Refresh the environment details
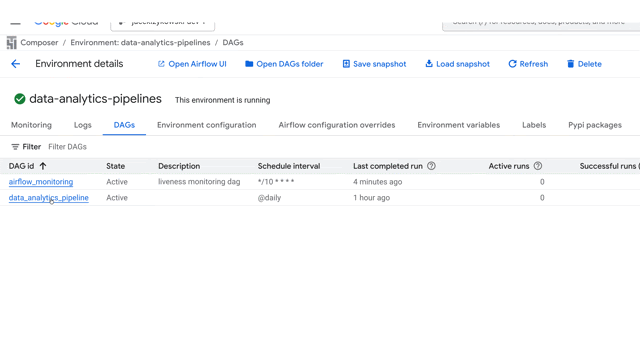The height and width of the screenshot is (360, 640). pyautogui.click(x=528, y=64)
